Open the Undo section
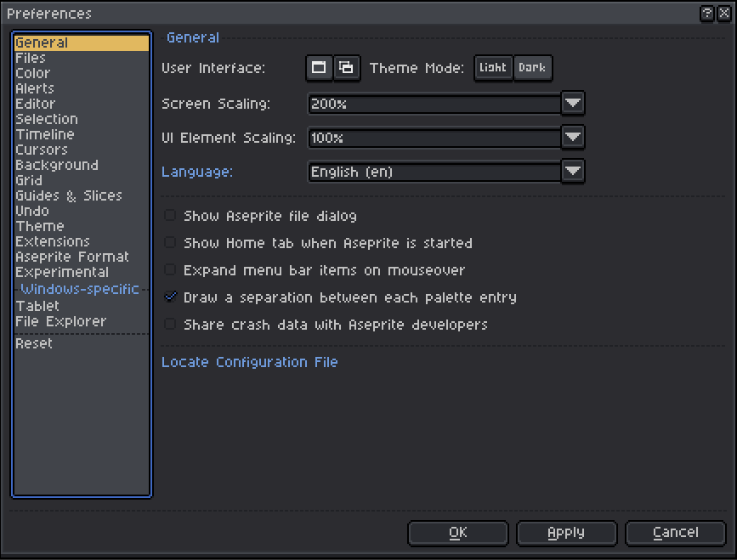The image size is (737, 560). pyautogui.click(x=82, y=211)
